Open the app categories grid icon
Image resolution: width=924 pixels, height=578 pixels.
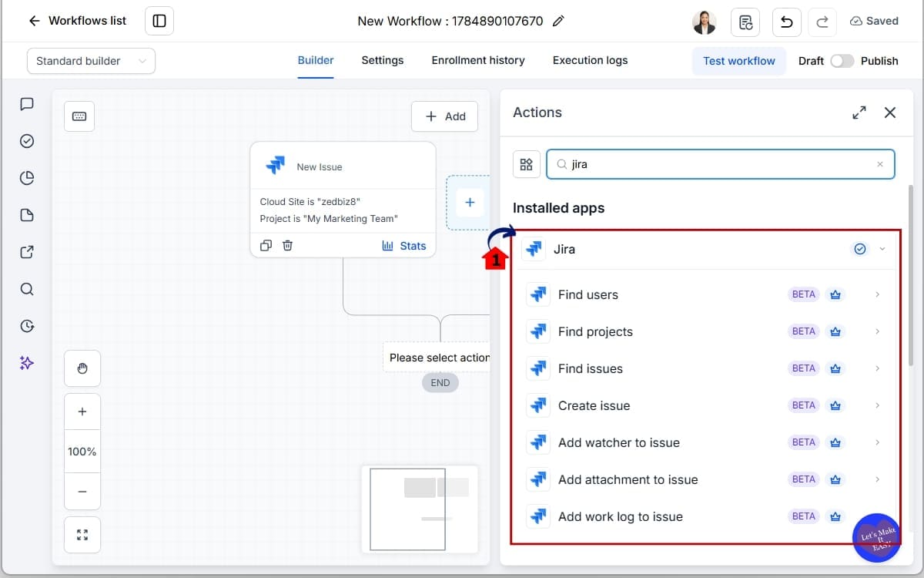point(527,164)
